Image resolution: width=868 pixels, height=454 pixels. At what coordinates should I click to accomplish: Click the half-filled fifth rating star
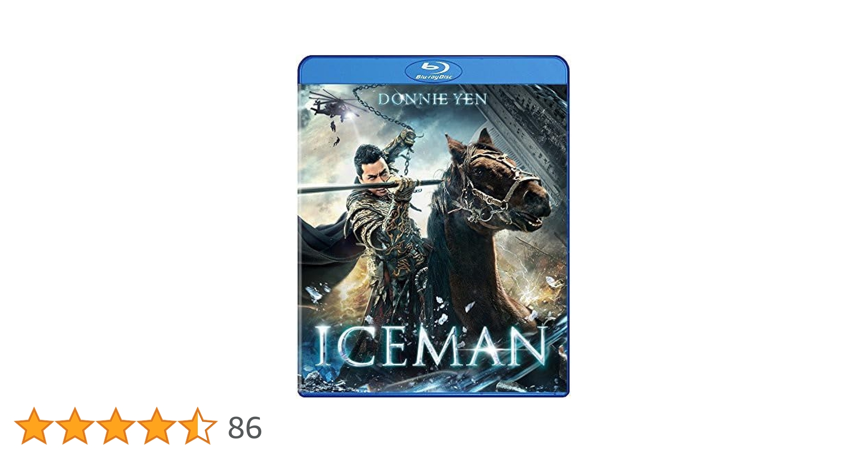(198, 426)
